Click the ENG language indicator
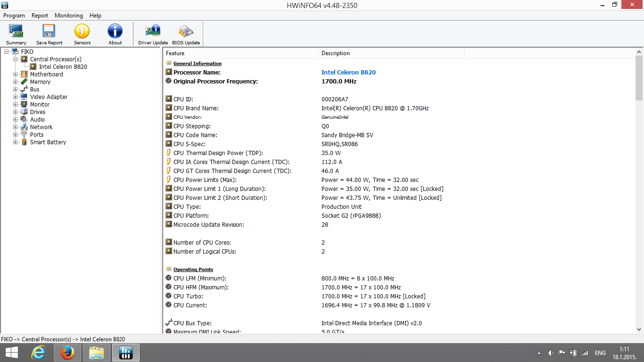Screen dimensions: 644x362 pyautogui.click(x=600, y=353)
